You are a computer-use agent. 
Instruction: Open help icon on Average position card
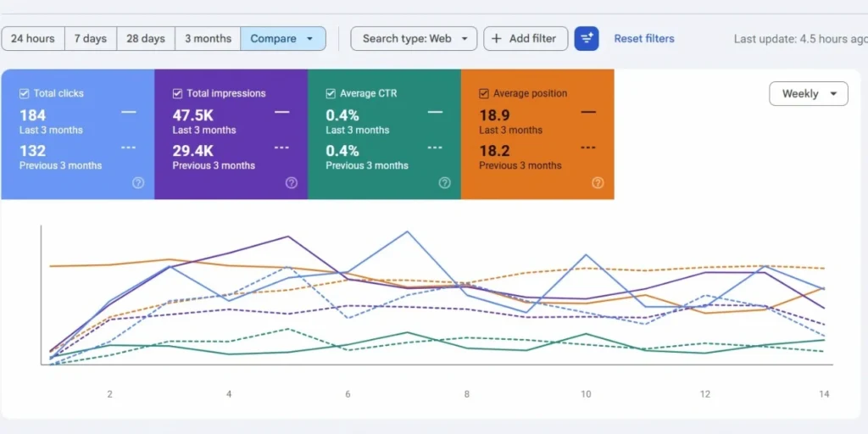[x=598, y=183]
